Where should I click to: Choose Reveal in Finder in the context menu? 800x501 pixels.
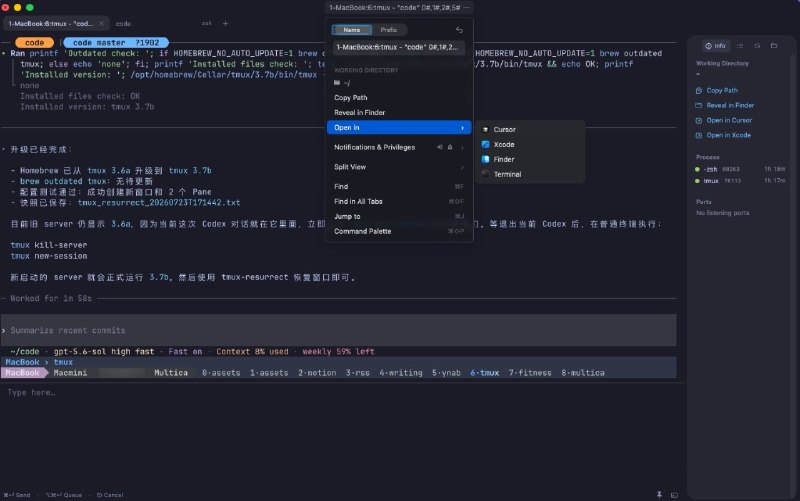pyautogui.click(x=359, y=112)
